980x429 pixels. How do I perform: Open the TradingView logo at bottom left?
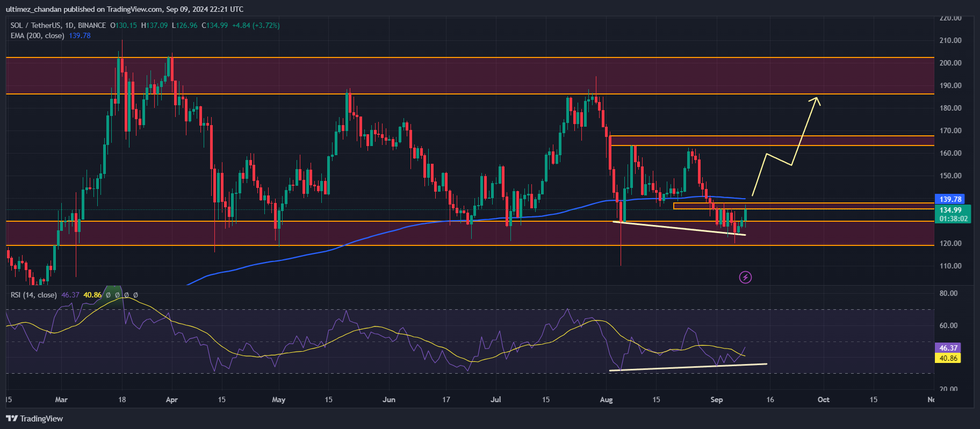(x=34, y=418)
